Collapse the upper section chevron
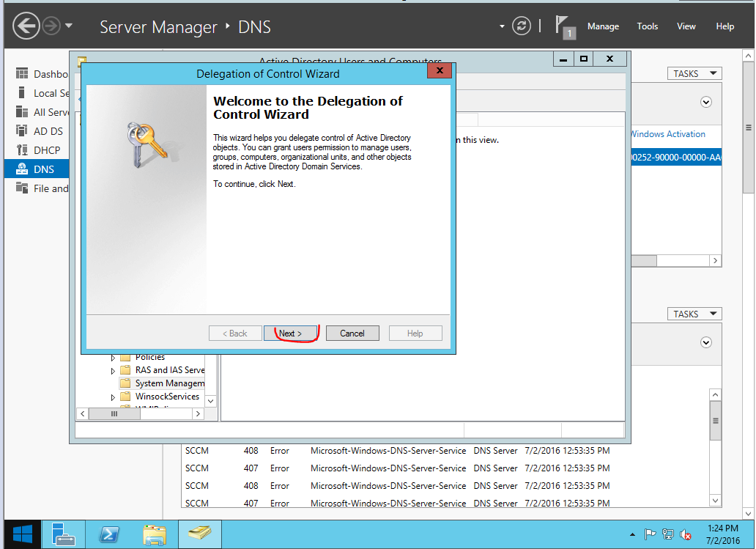The width and height of the screenshot is (756, 549). 706,102
